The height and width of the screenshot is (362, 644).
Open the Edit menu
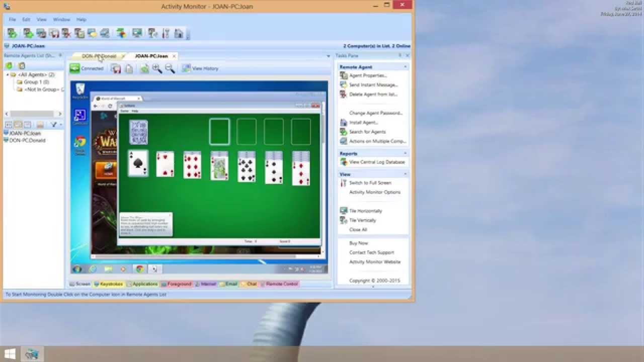click(x=26, y=20)
